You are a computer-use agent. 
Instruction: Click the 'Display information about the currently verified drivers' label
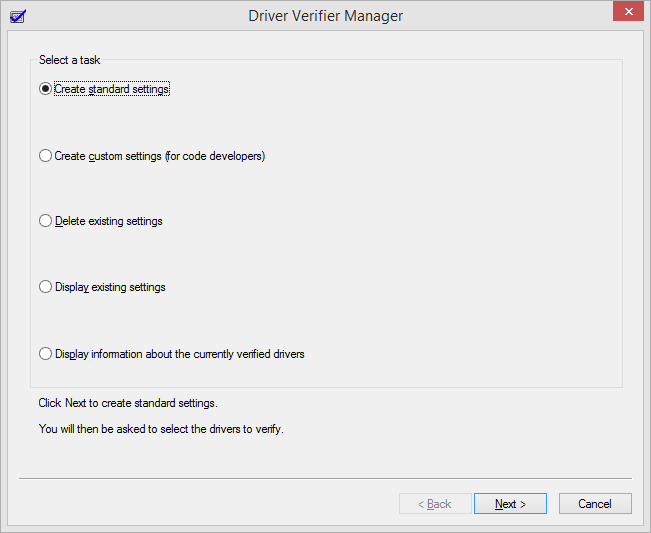point(180,354)
